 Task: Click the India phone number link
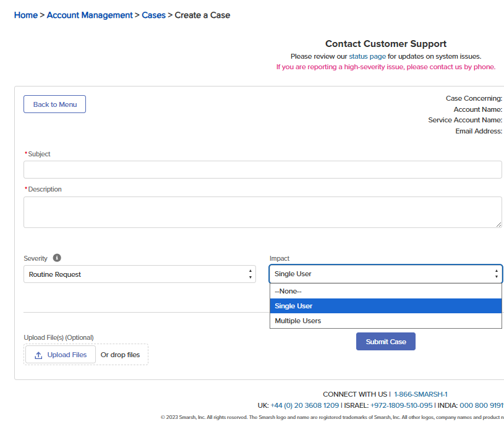(x=482, y=405)
